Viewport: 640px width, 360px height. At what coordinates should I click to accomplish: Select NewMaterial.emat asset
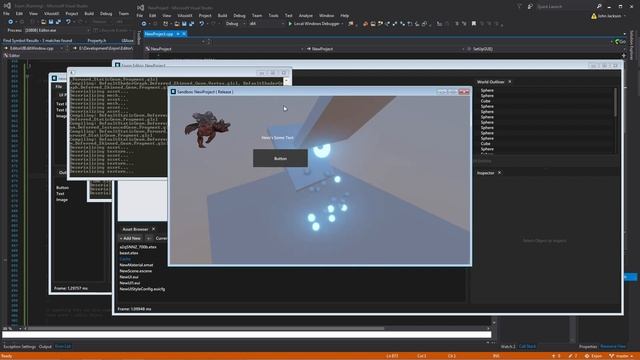(136, 265)
